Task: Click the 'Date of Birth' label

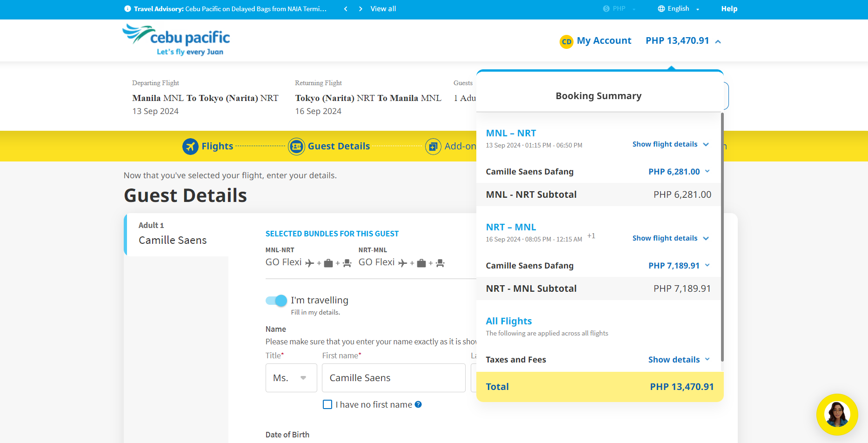Action: (x=287, y=435)
